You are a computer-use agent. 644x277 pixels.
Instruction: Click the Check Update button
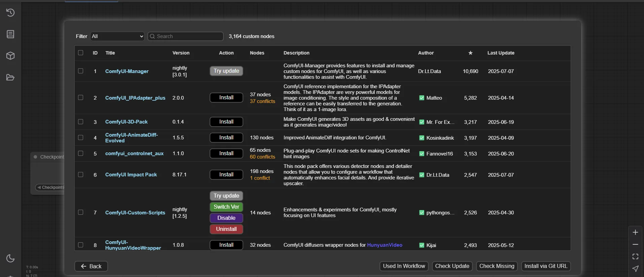point(452,266)
